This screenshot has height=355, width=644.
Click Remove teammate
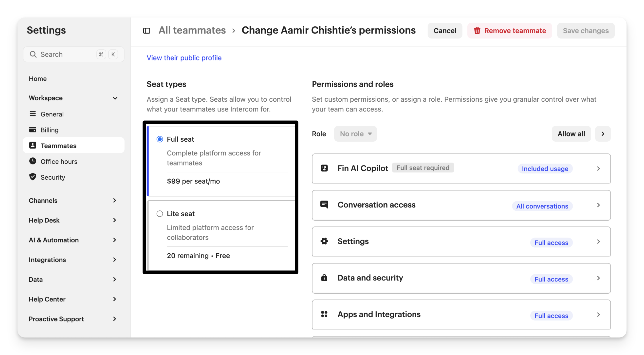point(510,31)
